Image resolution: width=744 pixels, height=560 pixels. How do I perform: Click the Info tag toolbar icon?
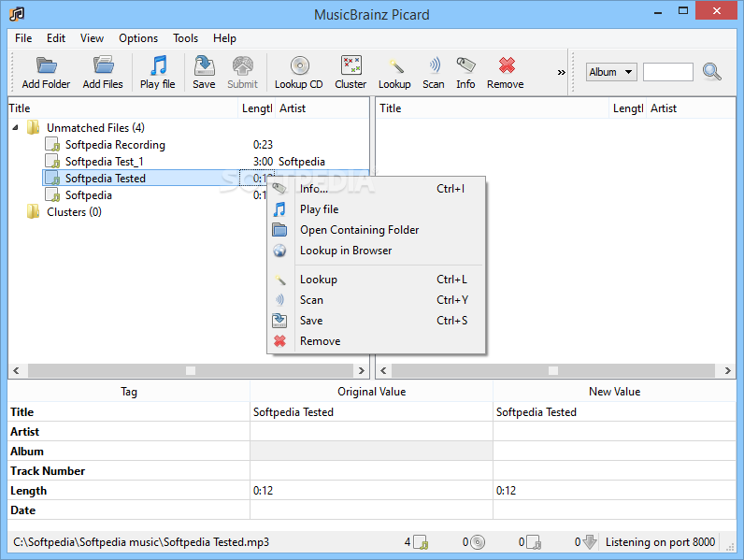pos(466,65)
